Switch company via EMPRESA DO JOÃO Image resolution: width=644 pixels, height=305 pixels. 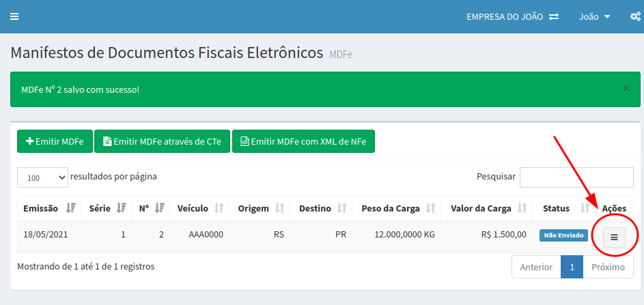[512, 16]
